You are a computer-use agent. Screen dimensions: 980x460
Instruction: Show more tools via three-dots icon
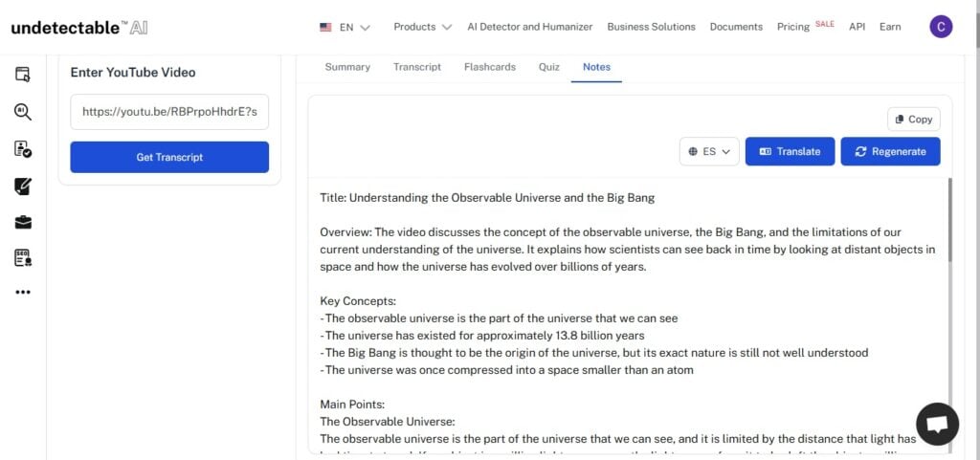23,292
